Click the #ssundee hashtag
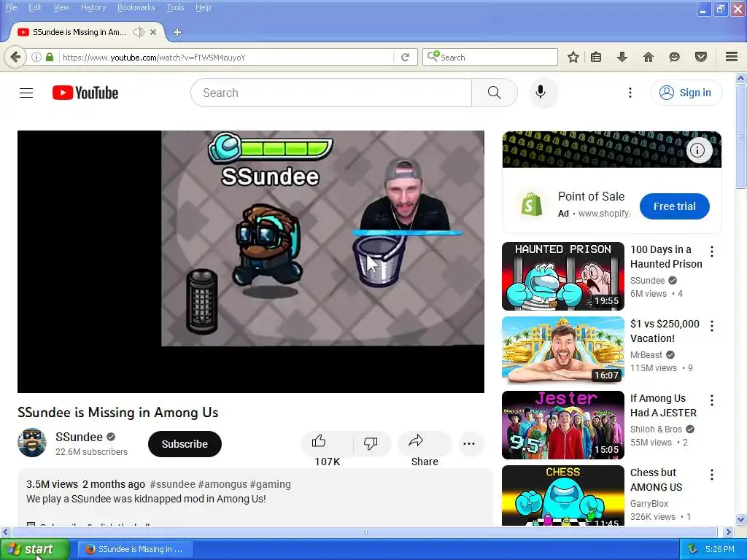747x560 pixels. pos(172,484)
